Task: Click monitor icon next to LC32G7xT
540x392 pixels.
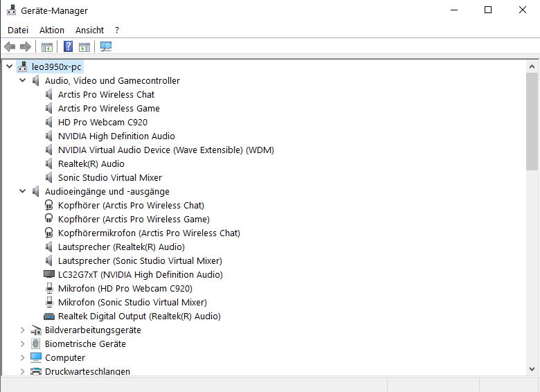Action: pyautogui.click(x=49, y=274)
